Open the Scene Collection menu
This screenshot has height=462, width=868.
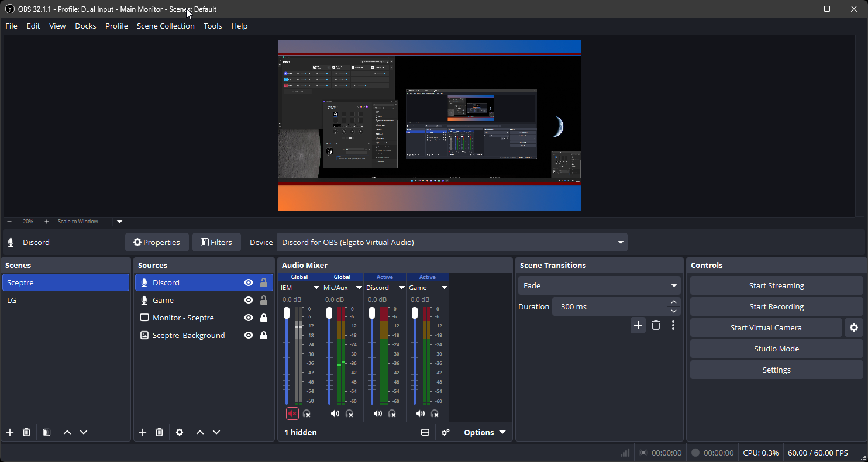coord(166,26)
